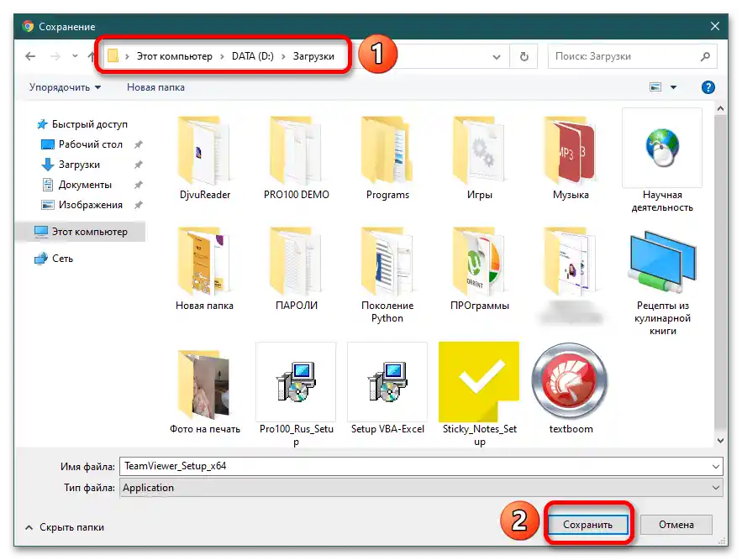The height and width of the screenshot is (560, 742).
Task: Refresh the Загрузки folder listing
Action: click(524, 57)
